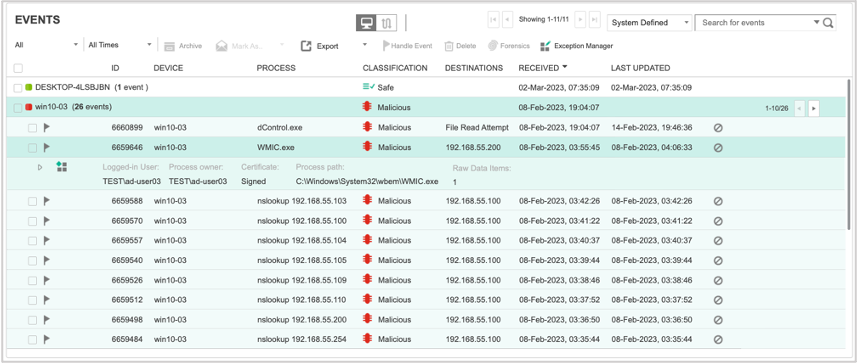Image resolution: width=858 pixels, height=364 pixels.
Task: Check the win10-03 group checkbox
Action: 18,108
